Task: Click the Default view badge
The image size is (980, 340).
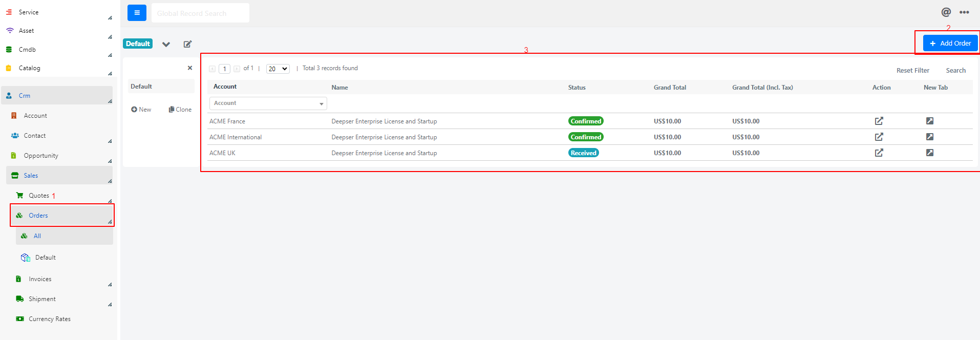Action: point(138,44)
